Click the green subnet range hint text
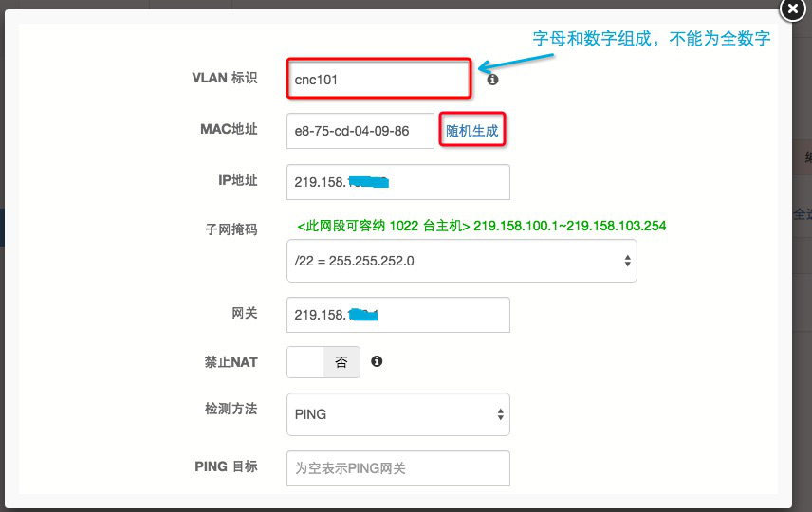The height and width of the screenshot is (512, 812). [481, 226]
